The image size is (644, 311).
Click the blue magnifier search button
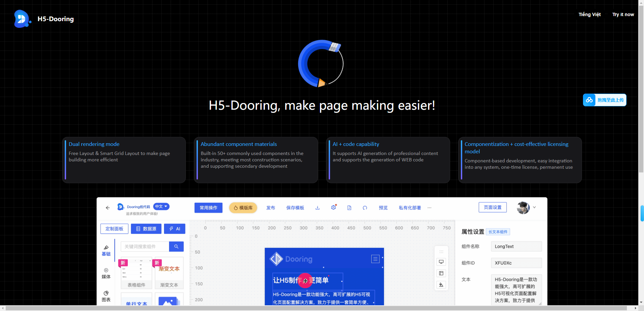[x=176, y=246]
